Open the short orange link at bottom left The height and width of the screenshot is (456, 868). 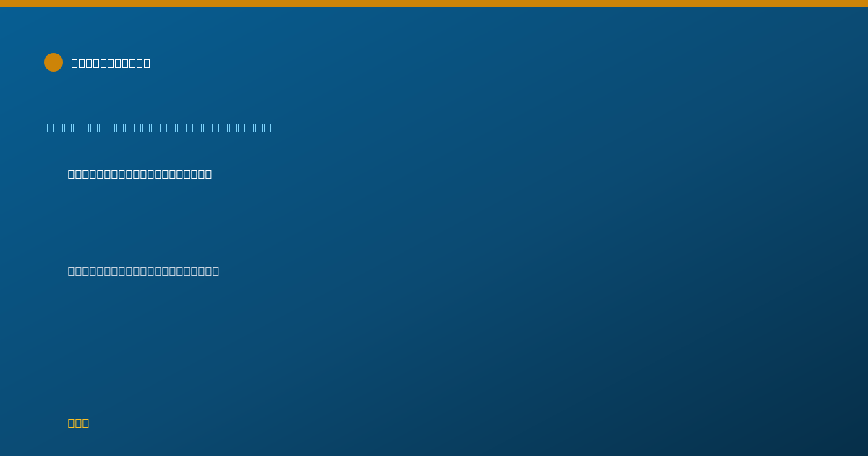(78, 423)
